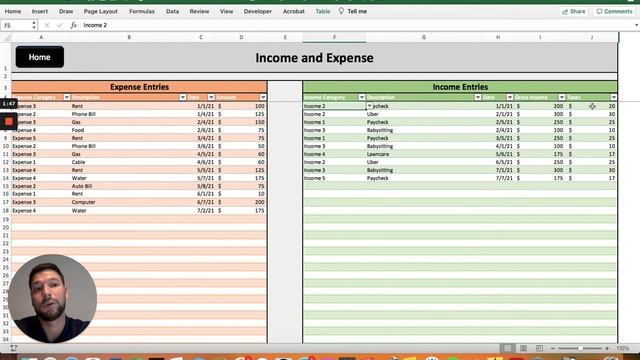Select the 5/6/21 date cell
Image resolution: width=640 pixels, height=360 pixels.
click(498, 154)
